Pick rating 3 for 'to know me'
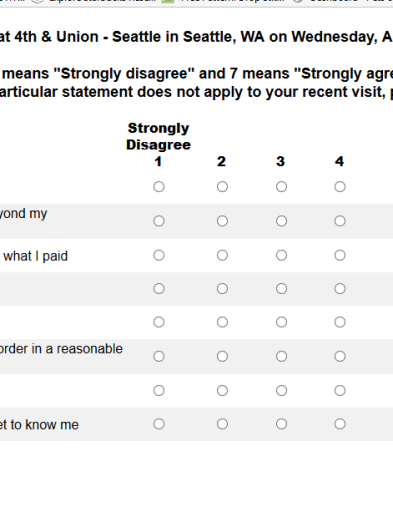 (281, 424)
